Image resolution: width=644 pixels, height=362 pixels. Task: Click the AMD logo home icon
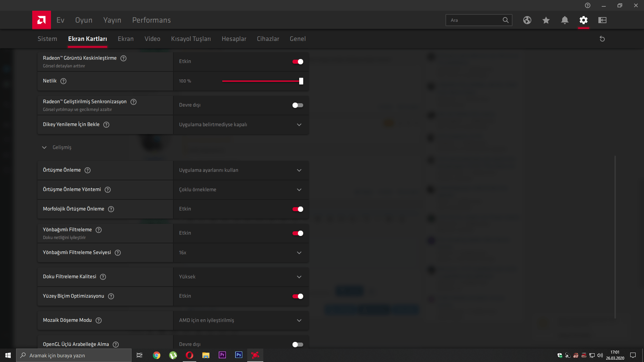pyautogui.click(x=42, y=20)
